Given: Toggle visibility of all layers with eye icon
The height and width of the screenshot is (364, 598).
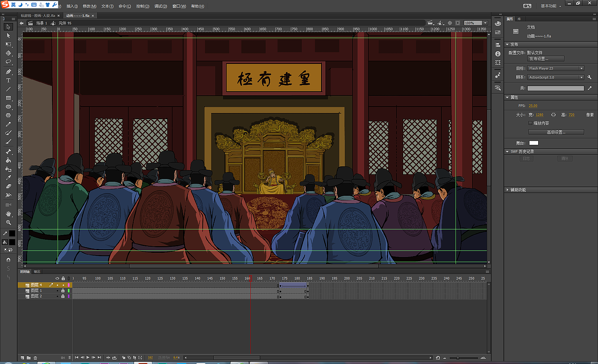Looking at the screenshot, I should tap(57, 278).
